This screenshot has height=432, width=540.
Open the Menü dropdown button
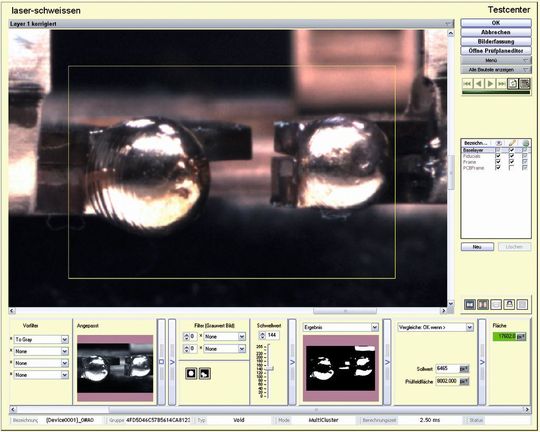496,60
